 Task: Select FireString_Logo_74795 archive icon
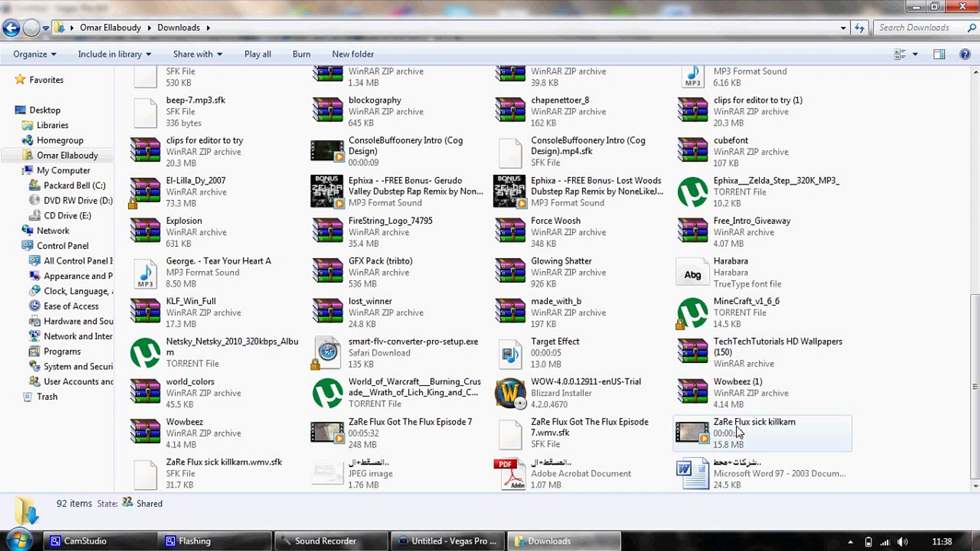328,230
